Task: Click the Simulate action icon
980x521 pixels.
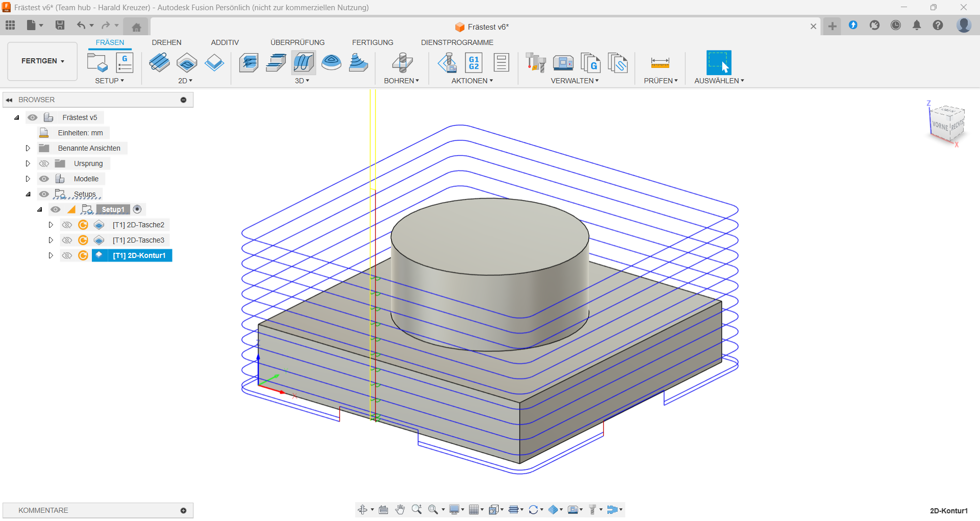Action: [447, 62]
